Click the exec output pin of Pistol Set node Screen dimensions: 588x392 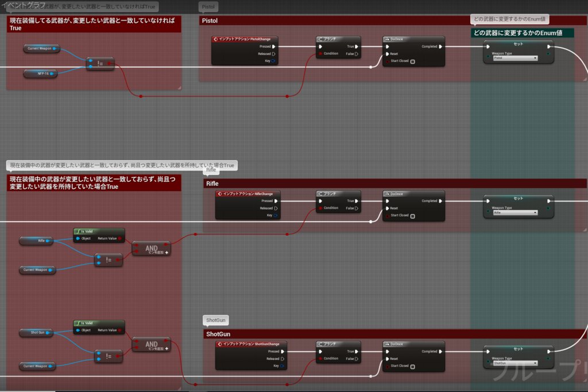coord(548,47)
